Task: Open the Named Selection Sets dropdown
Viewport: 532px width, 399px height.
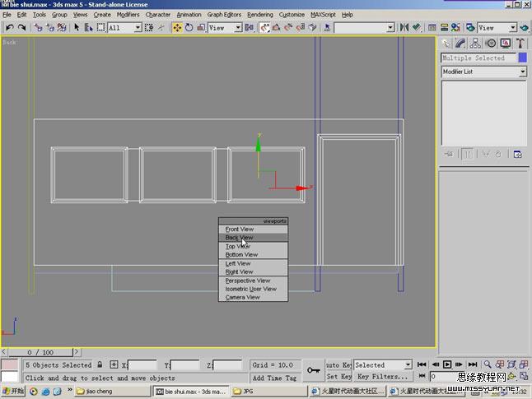Action: pyautogui.click(x=364, y=27)
